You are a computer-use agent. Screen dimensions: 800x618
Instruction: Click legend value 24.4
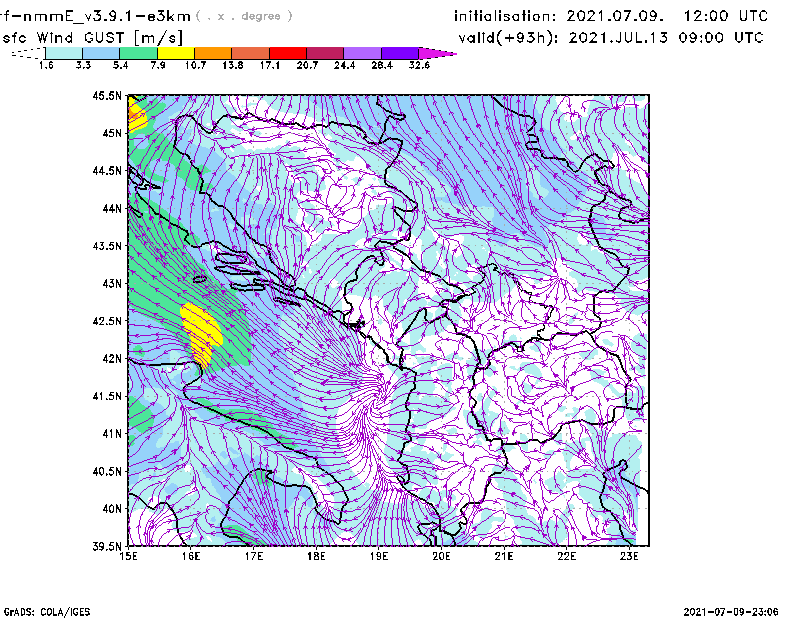click(x=344, y=65)
